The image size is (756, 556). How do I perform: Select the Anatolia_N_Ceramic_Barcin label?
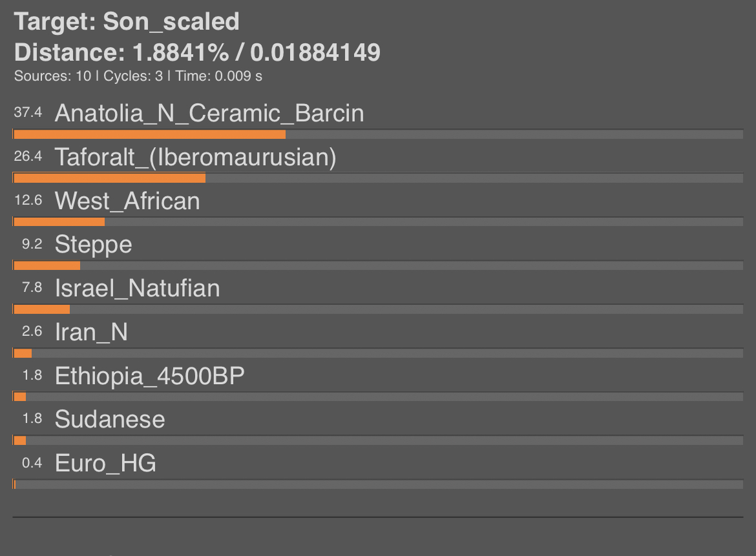[x=209, y=113]
